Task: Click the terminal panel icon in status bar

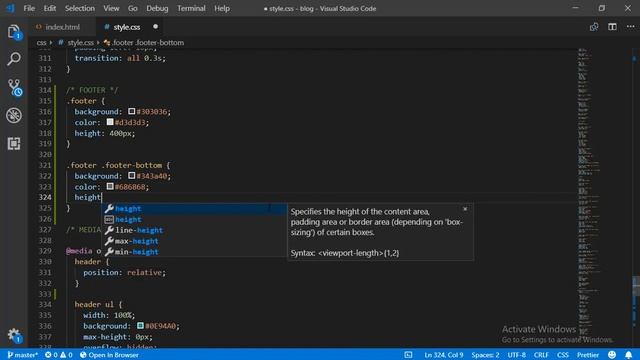Action: click(409, 355)
